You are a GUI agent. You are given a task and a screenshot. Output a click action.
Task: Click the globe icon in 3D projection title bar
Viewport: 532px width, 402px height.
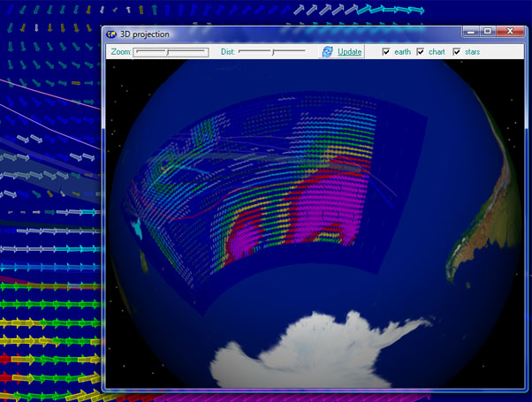pyautogui.click(x=111, y=34)
